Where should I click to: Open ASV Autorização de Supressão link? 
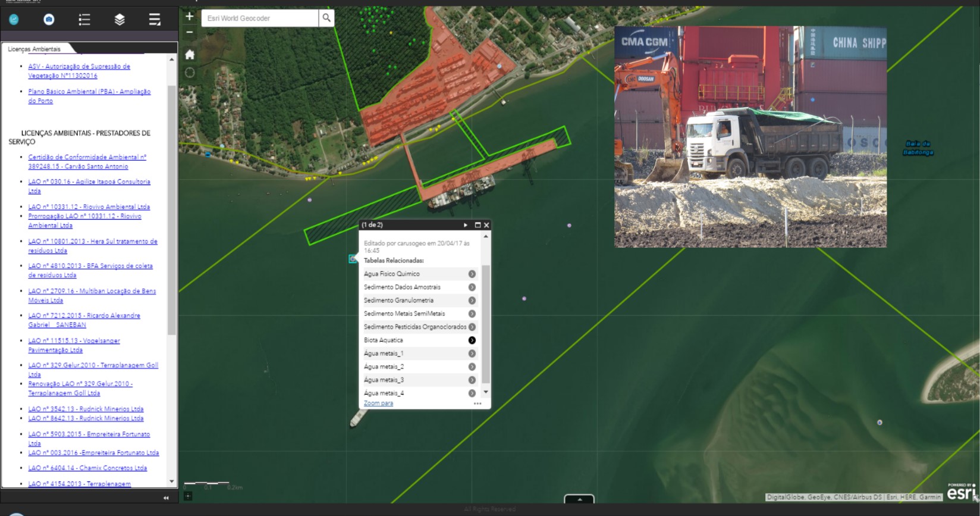tap(79, 71)
